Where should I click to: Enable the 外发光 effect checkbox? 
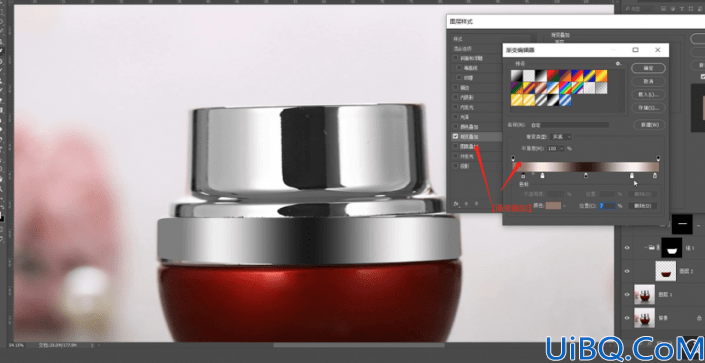pos(455,156)
